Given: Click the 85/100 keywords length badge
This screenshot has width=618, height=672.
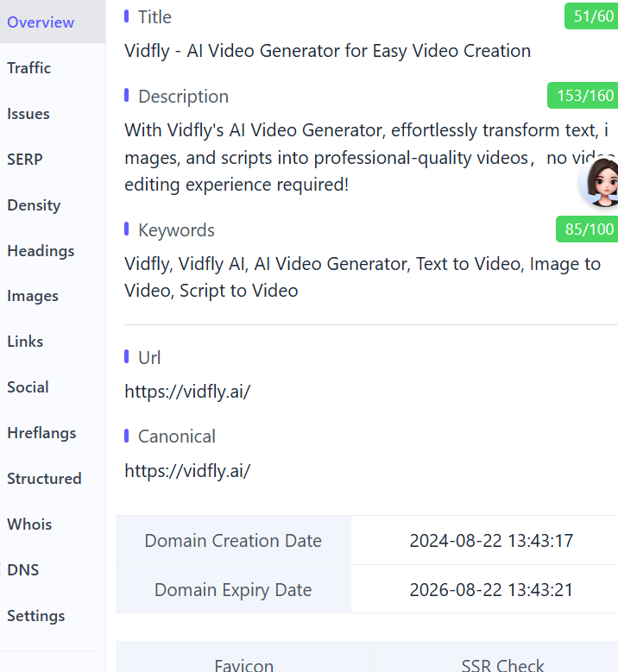Looking at the screenshot, I should coord(587,229).
